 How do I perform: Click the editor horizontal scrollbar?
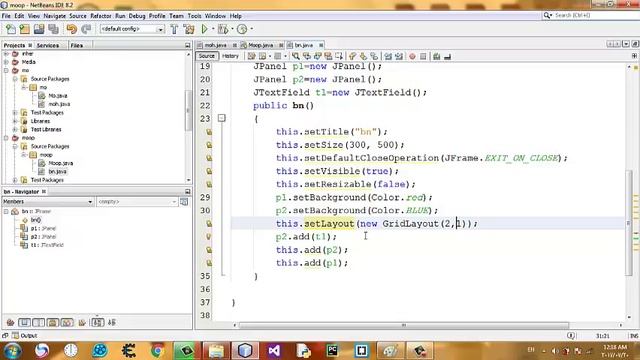404,325
